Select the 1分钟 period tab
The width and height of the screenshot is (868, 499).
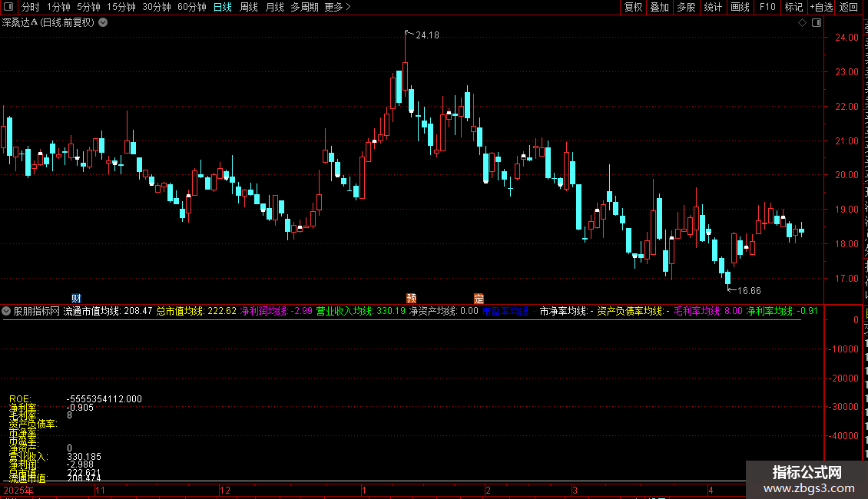(x=58, y=7)
